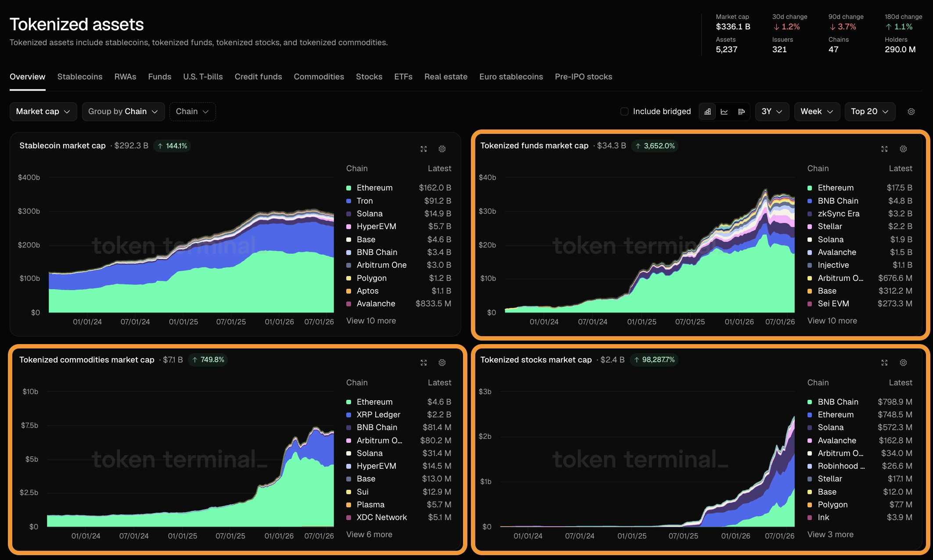The image size is (933, 560).
Task: Switch to line chart view
Action: click(725, 111)
